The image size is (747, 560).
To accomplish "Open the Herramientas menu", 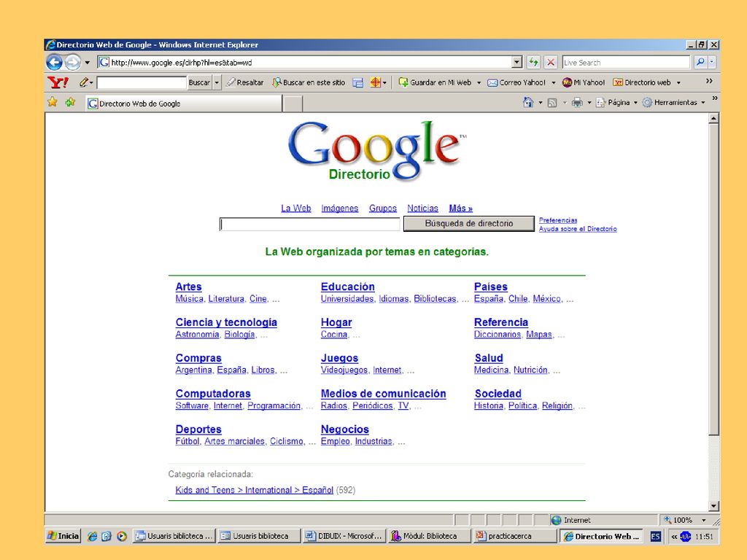I will 673,102.
